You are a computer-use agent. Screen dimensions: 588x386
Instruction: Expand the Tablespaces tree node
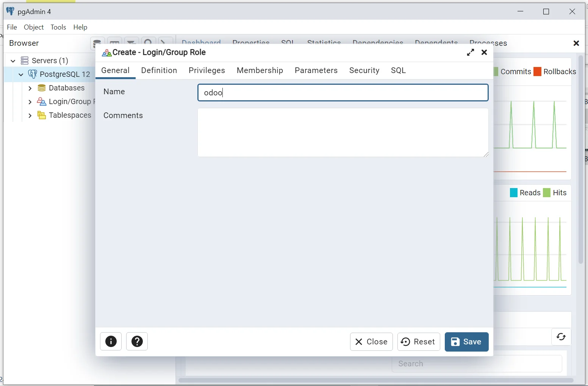click(30, 115)
